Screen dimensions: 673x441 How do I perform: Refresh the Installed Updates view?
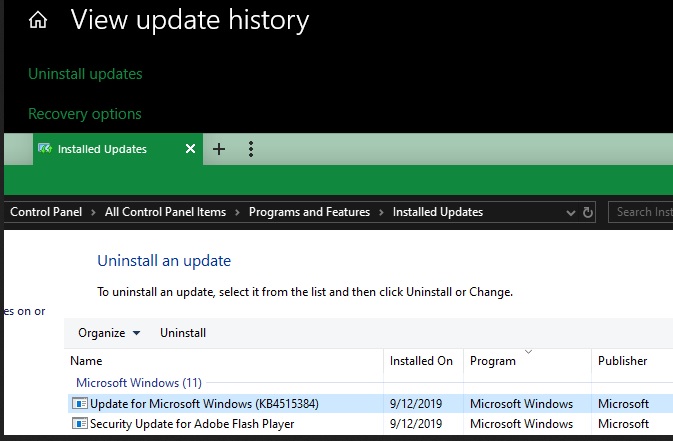point(588,212)
